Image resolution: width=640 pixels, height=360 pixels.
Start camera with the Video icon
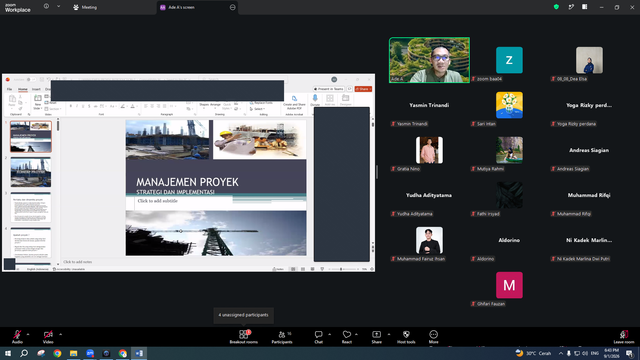click(48, 334)
